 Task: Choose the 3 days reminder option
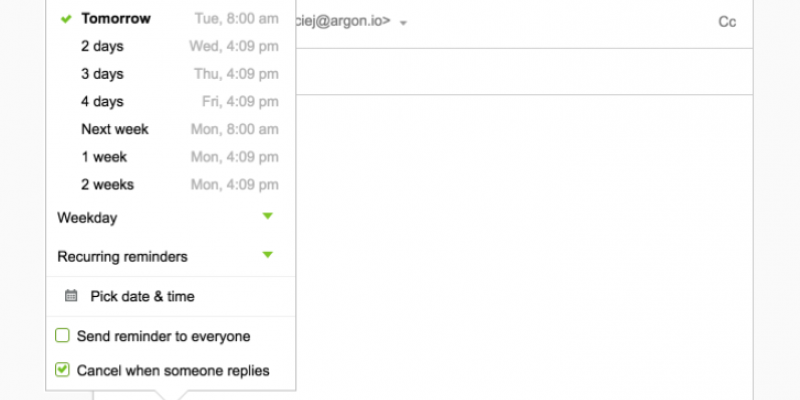click(x=102, y=74)
